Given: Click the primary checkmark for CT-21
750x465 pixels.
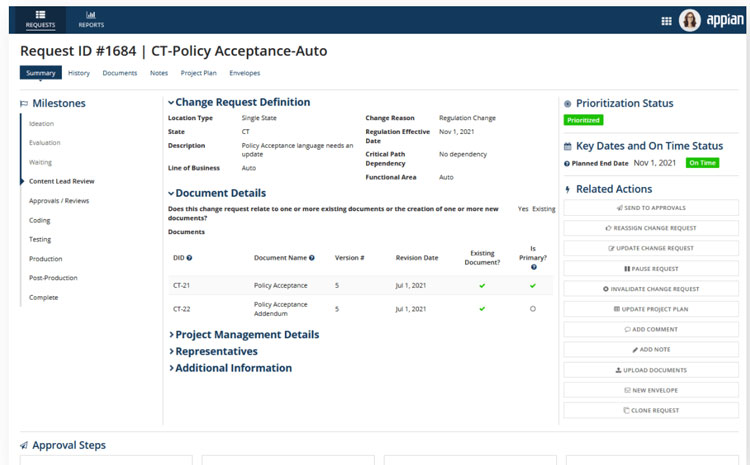Looking at the screenshot, I should [533, 286].
